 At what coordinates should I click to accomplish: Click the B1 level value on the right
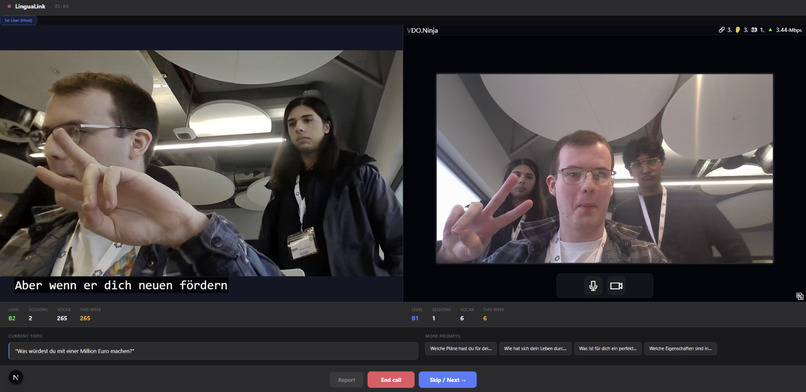[415, 318]
